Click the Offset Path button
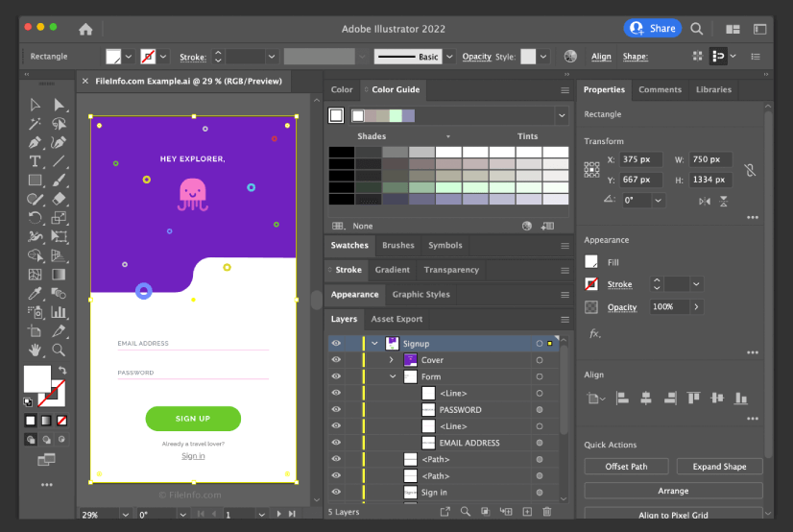Image resolution: width=793 pixels, height=532 pixels. [x=626, y=467]
